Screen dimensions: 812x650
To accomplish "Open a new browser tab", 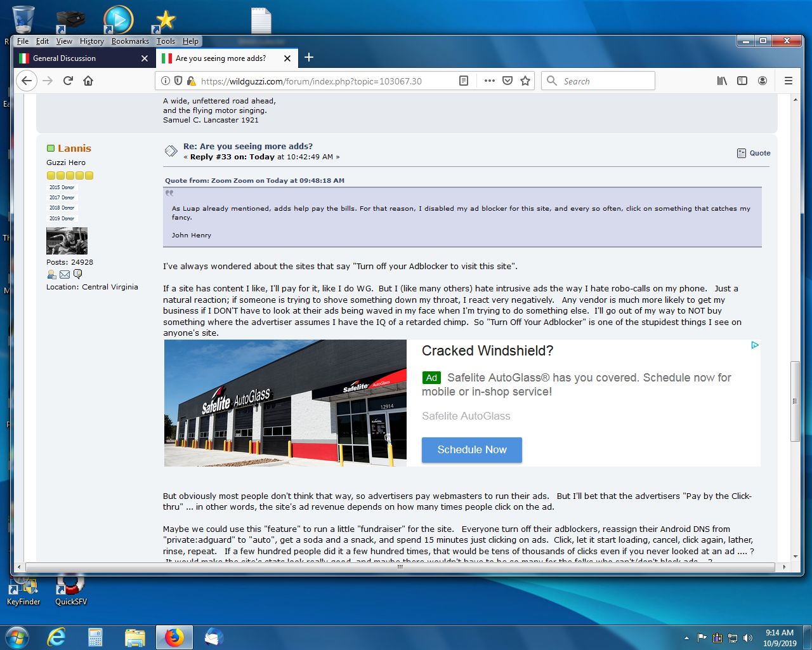I will tap(309, 58).
